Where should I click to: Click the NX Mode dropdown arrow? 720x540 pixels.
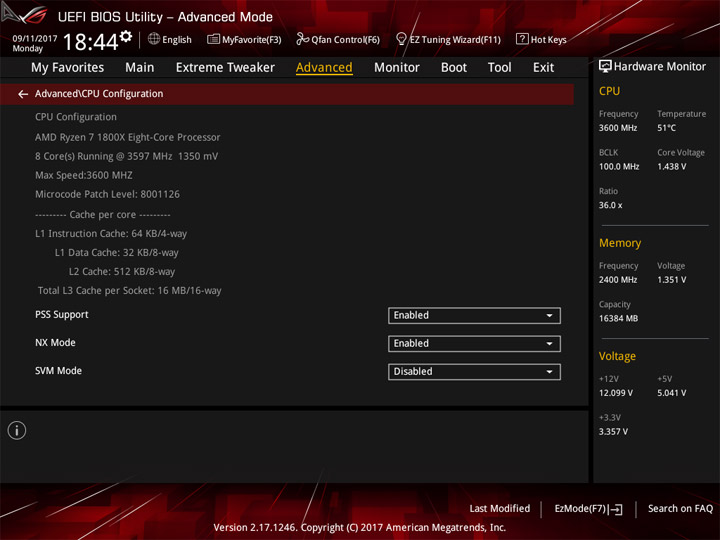coord(549,343)
